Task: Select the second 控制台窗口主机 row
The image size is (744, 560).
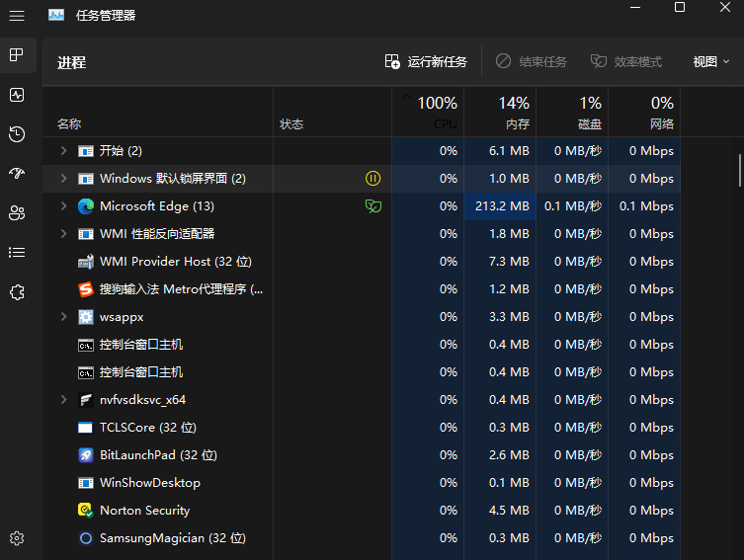Action: point(361,372)
